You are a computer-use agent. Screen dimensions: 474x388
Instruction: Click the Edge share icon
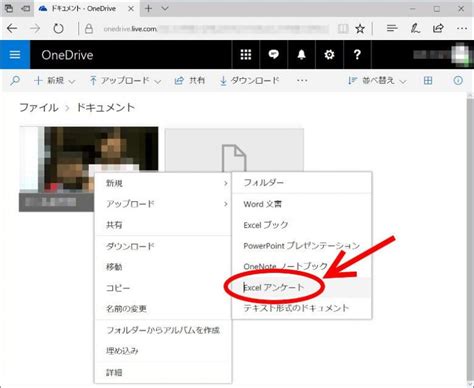[x=438, y=29]
